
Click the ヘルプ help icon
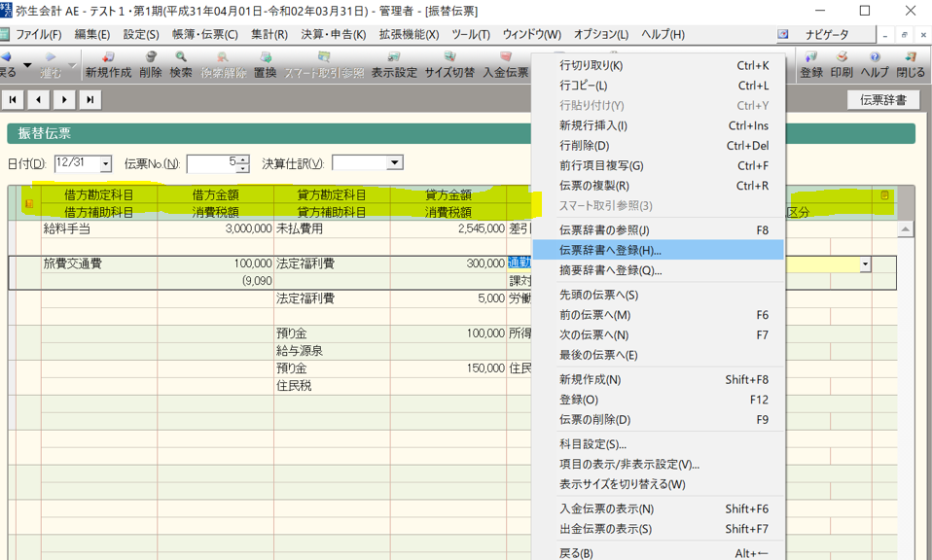875,65
